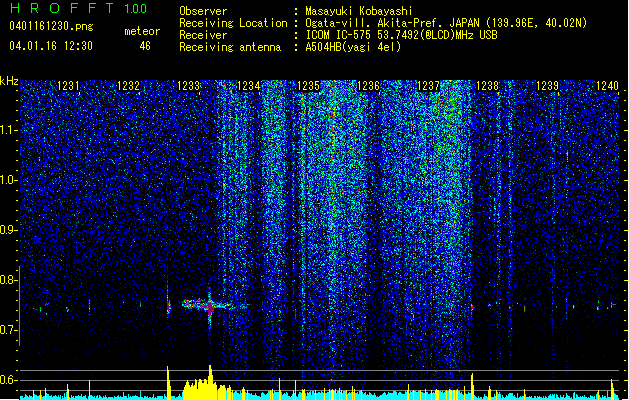Click the observer name Masayuki Kobayashi

(x=358, y=11)
